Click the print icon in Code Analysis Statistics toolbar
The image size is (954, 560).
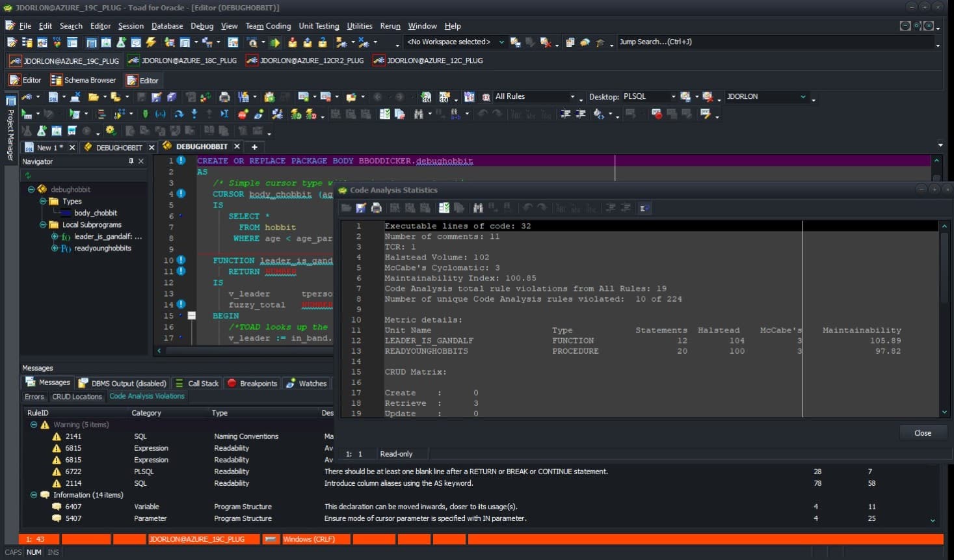point(376,208)
